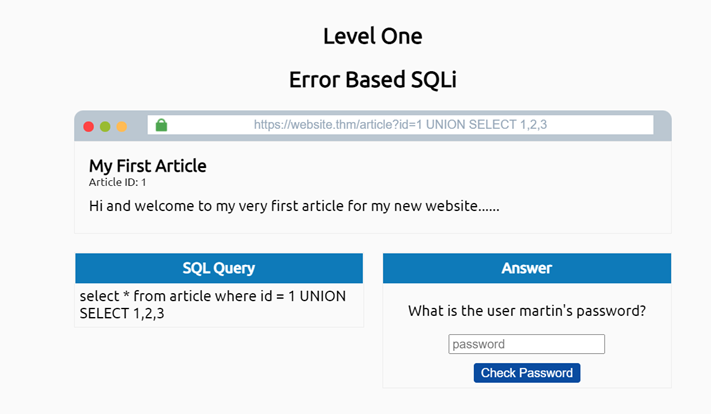Click the martin's password question text
This screenshot has height=414, width=711.
pos(526,311)
